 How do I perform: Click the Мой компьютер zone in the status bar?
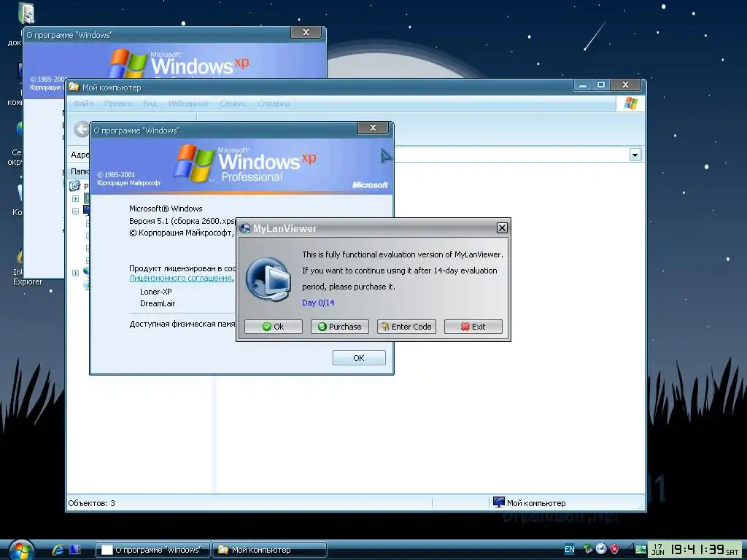[x=530, y=503]
